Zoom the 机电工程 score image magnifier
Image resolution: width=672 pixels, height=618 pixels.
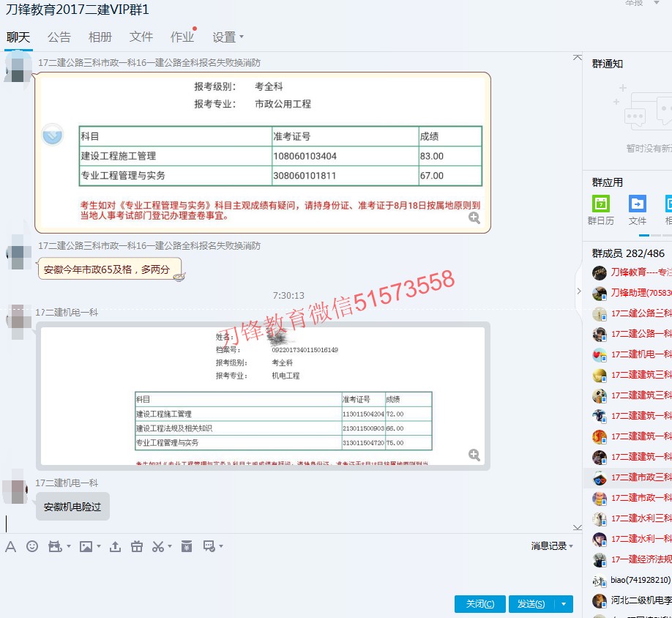(474, 455)
